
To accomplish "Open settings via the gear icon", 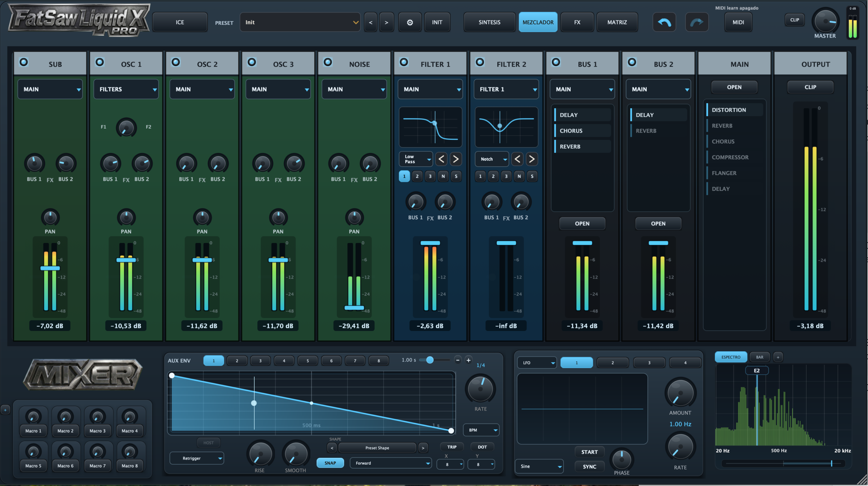I will pyautogui.click(x=410, y=22).
